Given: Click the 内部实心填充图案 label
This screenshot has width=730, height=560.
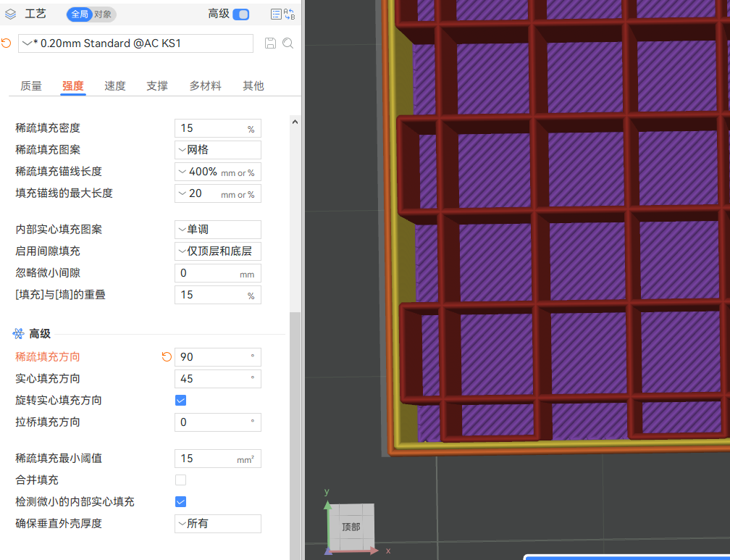Looking at the screenshot, I should [x=58, y=229].
